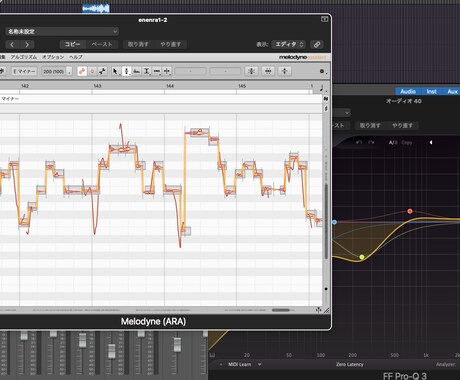Click the selected audio region in arrange area
The width and height of the screenshot is (460, 380).
pos(96,8)
